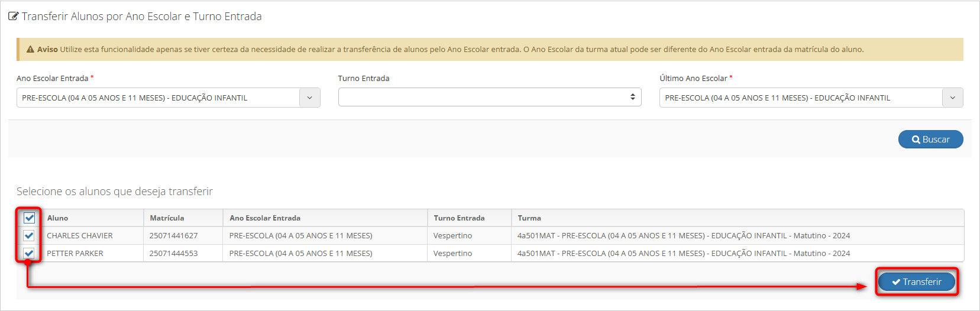Click matrícula number 25071444553
The image size is (980, 311).
click(173, 254)
